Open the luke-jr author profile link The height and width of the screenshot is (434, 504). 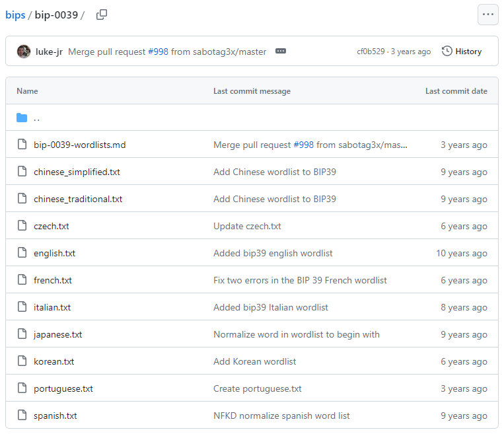click(50, 52)
